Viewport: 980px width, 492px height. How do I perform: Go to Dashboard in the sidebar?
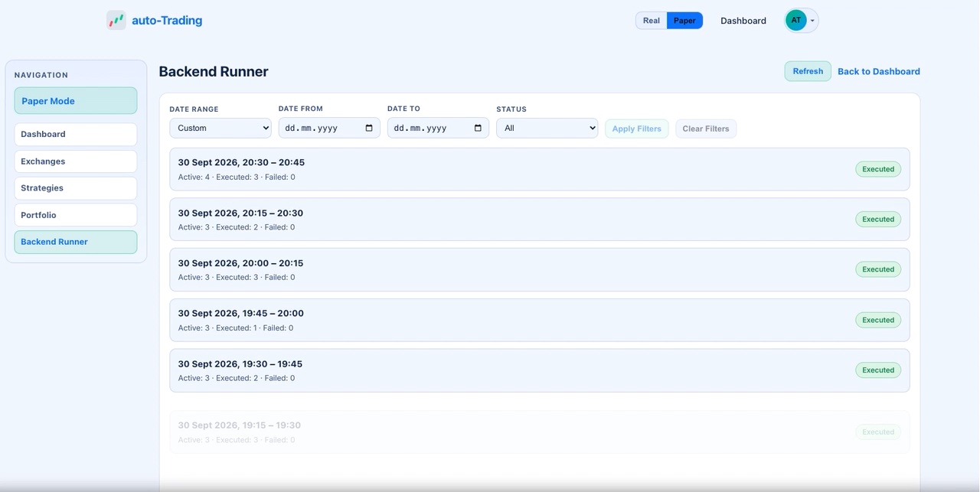[76, 134]
